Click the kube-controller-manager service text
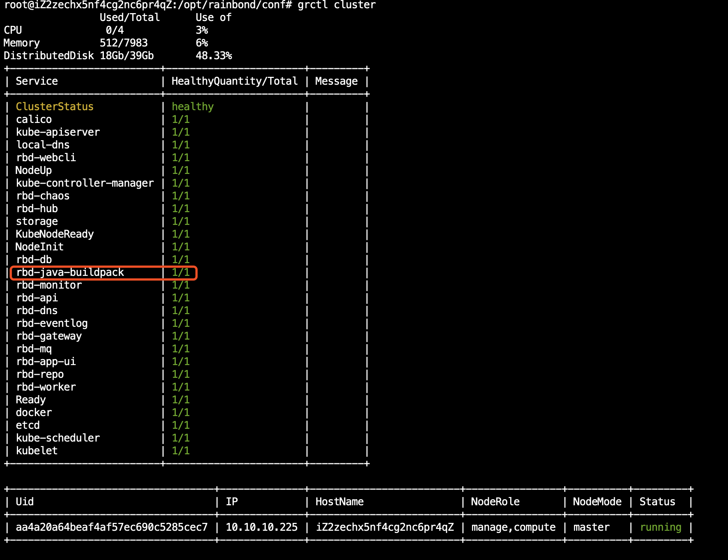Image resolution: width=728 pixels, height=560 pixels. click(85, 183)
